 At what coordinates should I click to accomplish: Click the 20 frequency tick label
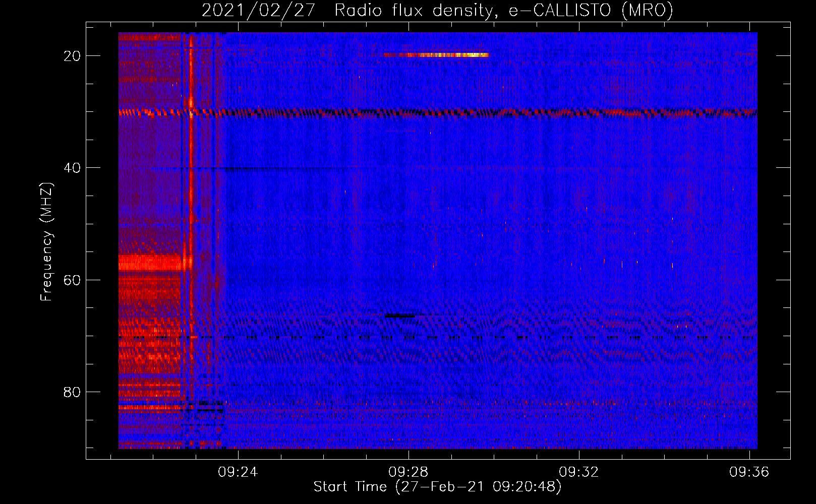click(x=72, y=55)
